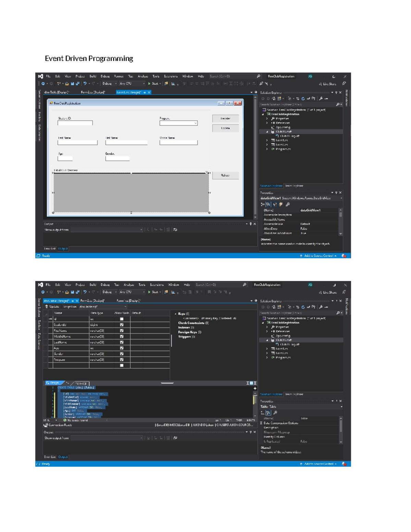Click the Update button in table designer
411x532 pixels.
52,307
